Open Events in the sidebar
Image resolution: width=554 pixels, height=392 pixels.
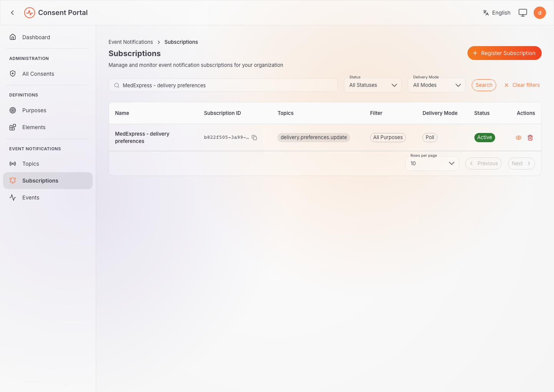click(x=48, y=198)
